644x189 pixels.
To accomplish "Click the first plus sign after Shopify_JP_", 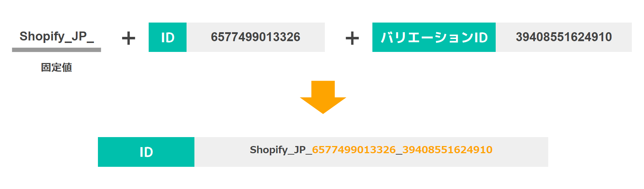I will point(129,38).
